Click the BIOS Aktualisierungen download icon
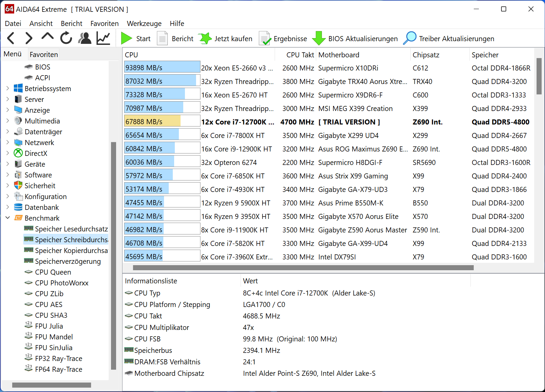 pos(319,38)
